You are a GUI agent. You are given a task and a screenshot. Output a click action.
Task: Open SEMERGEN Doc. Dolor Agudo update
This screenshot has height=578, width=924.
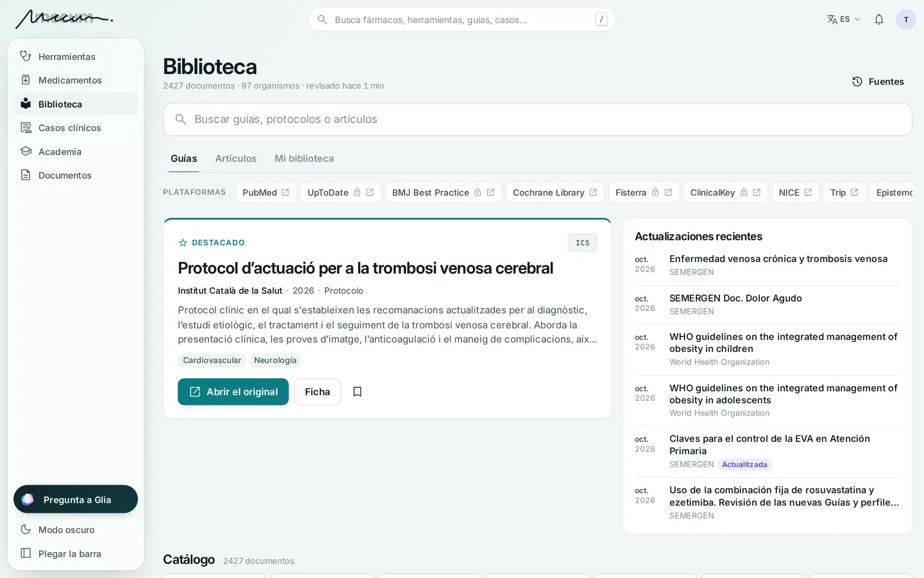[x=767, y=305]
